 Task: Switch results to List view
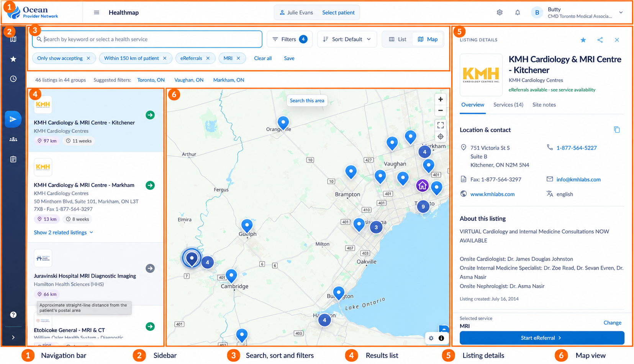tap(398, 39)
